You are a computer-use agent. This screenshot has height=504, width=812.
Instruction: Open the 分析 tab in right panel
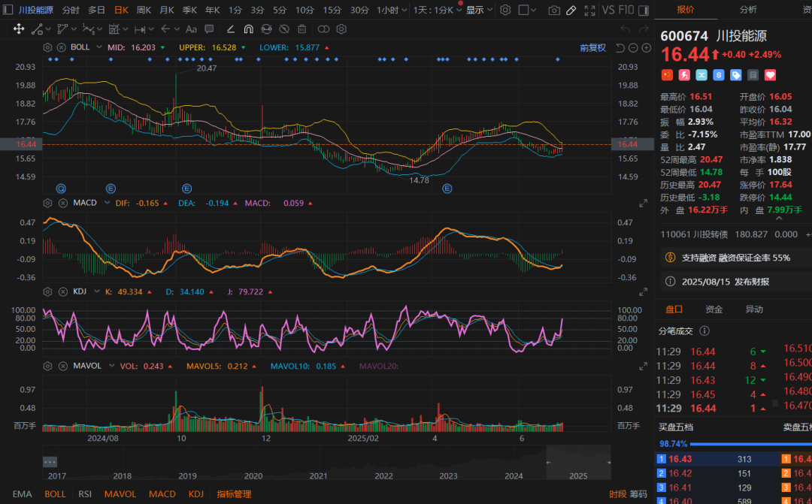pyautogui.click(x=748, y=9)
